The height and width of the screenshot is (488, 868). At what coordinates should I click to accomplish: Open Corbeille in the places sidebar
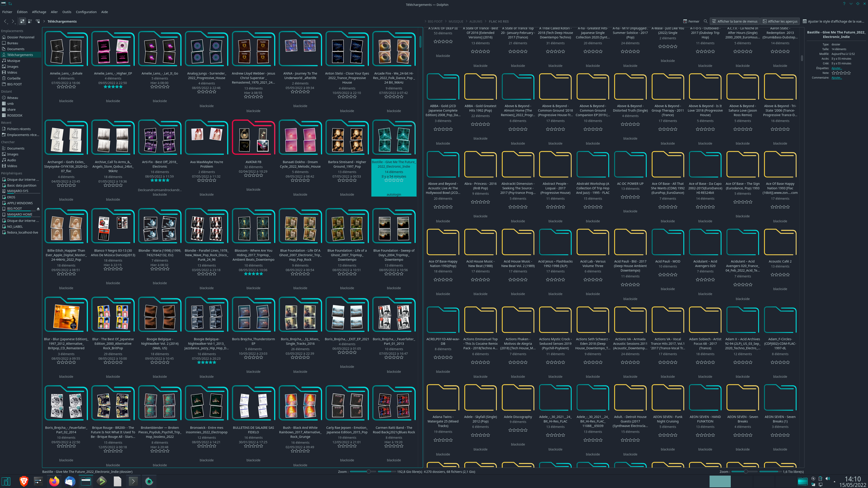point(14,78)
